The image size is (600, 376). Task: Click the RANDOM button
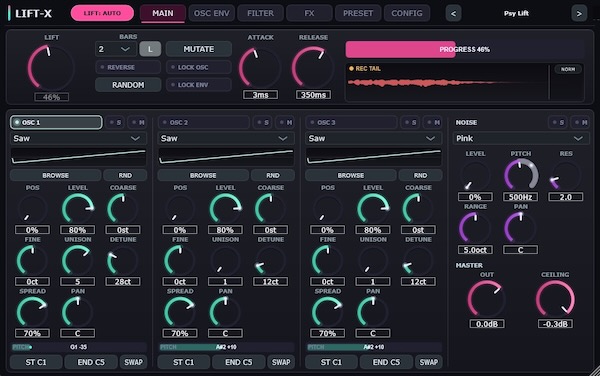click(x=128, y=85)
